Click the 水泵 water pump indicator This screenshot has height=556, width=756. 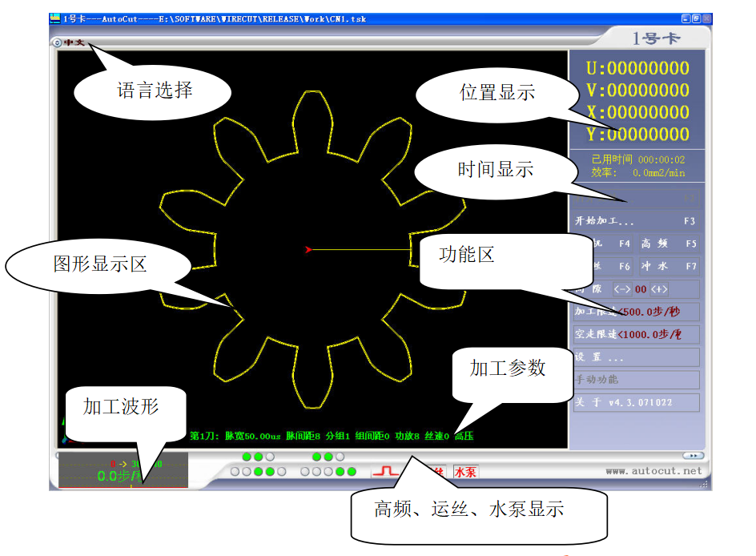coord(465,472)
